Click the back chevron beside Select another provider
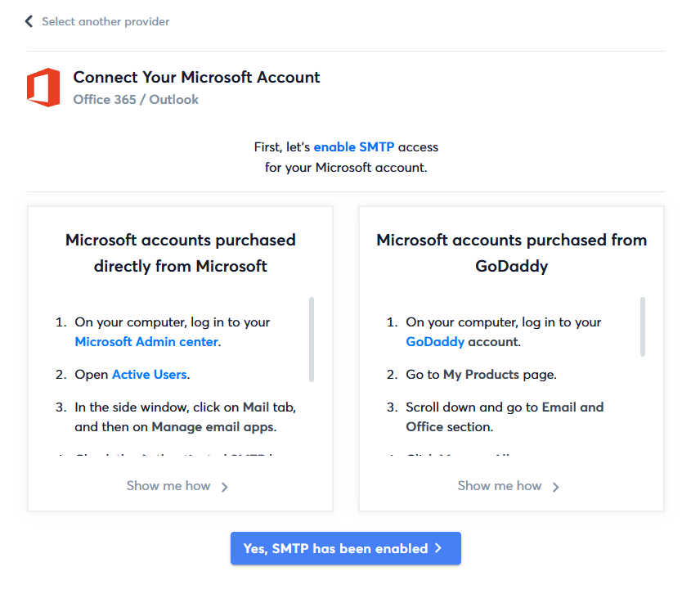This screenshot has height=594, width=700. (29, 21)
